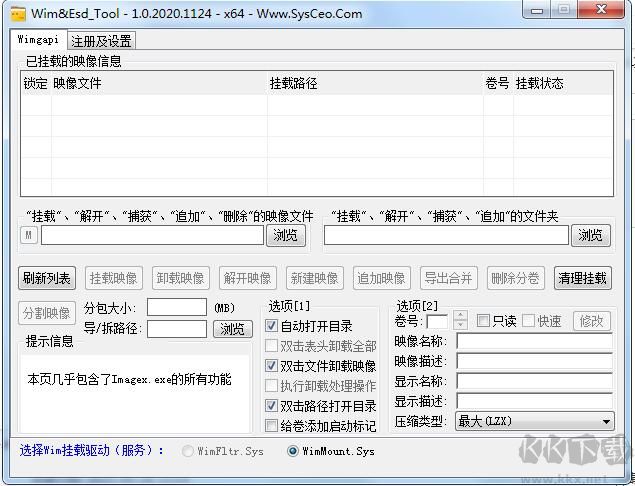Browse for an image file with 浏览

pos(286,235)
